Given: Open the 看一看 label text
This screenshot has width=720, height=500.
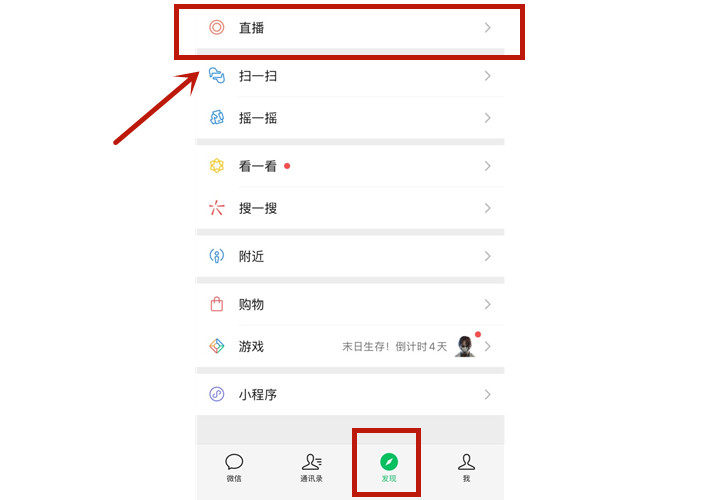Looking at the screenshot, I should click(258, 166).
